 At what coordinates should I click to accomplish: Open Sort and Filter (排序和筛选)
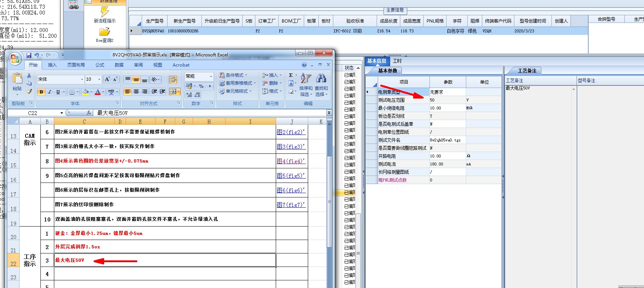pyautogui.click(x=306, y=84)
